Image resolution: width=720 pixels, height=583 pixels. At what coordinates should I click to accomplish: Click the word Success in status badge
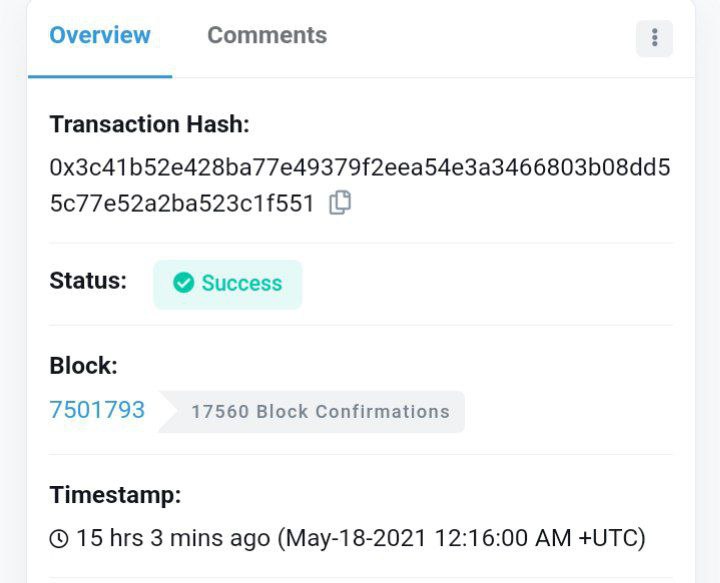pos(242,284)
